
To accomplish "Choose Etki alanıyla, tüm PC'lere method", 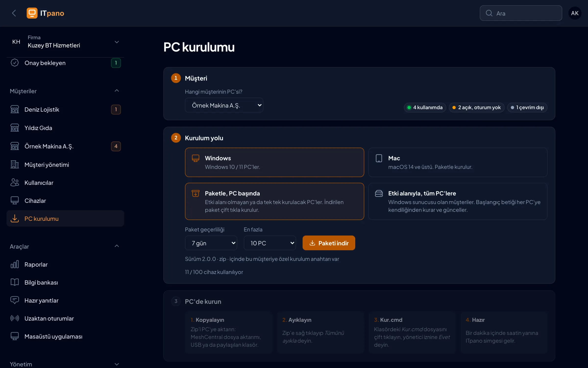I will (458, 201).
